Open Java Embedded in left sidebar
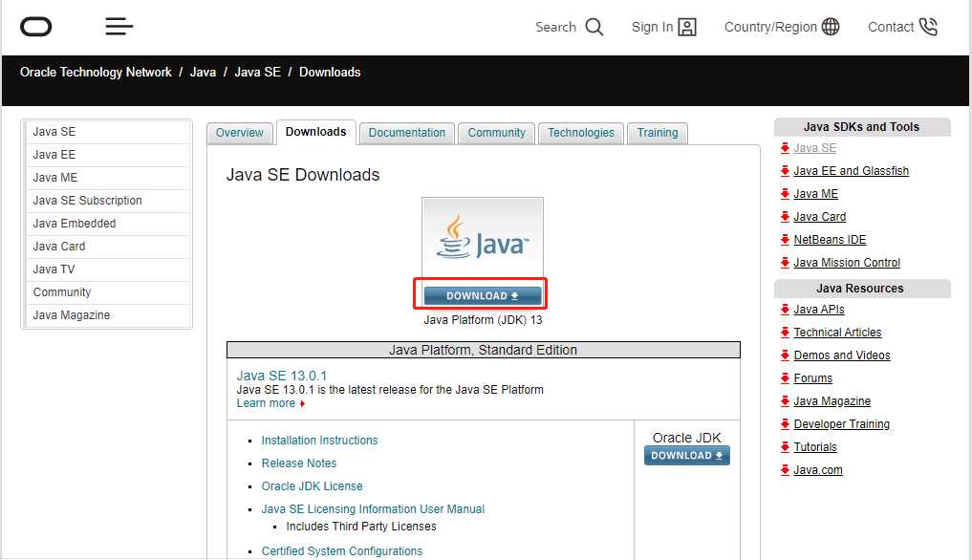 (108, 224)
